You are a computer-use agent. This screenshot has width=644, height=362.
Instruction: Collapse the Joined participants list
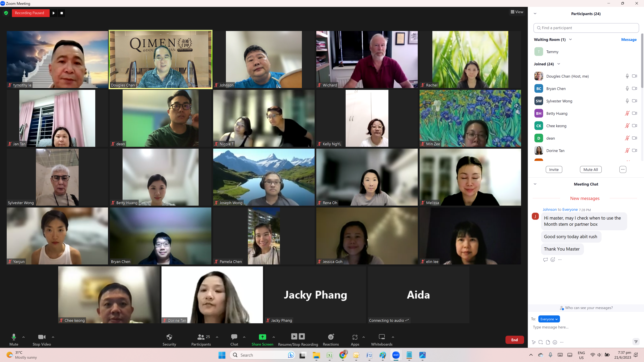click(x=558, y=64)
